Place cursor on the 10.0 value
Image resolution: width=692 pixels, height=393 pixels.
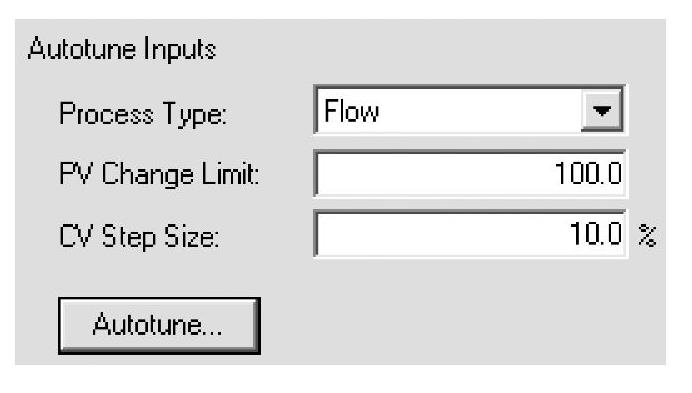[596, 234]
